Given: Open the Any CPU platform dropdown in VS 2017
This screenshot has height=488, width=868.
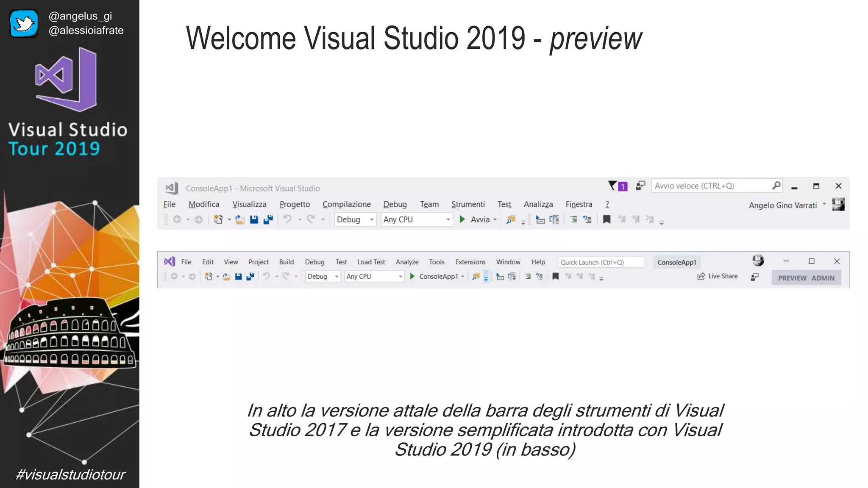Looking at the screenshot, I should click(417, 219).
